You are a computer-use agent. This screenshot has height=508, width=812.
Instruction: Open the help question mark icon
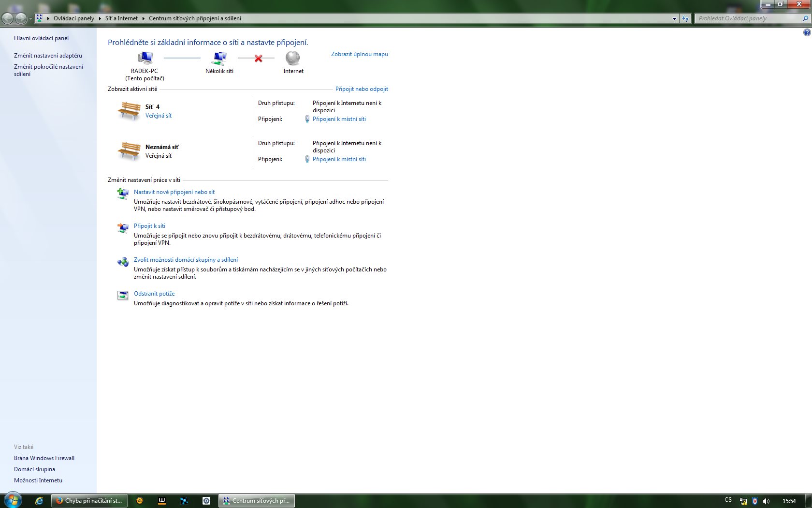(807, 32)
